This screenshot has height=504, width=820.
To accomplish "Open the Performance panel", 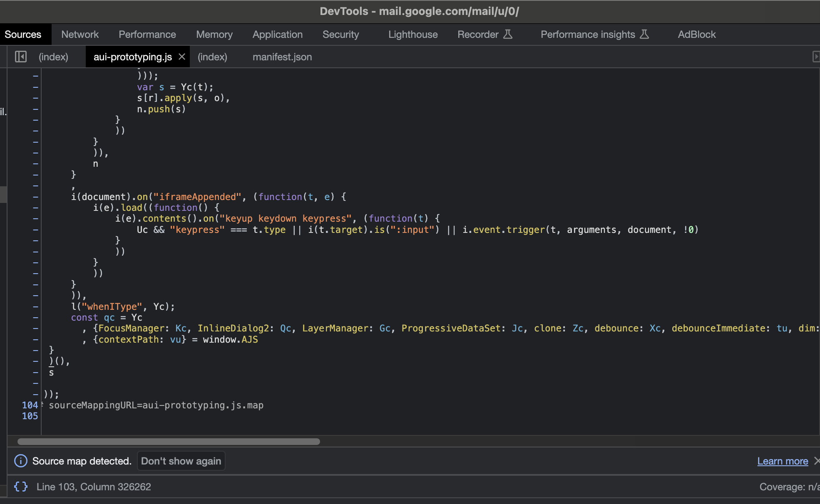I will pos(147,34).
